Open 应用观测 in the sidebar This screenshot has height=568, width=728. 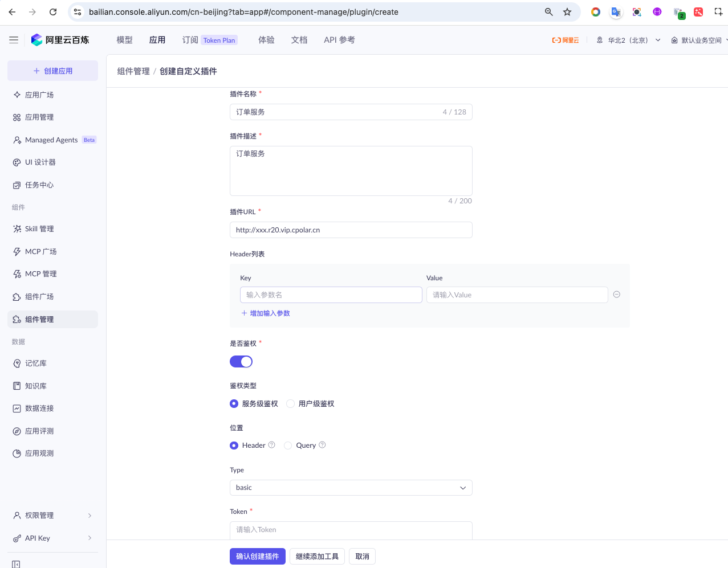click(52, 453)
